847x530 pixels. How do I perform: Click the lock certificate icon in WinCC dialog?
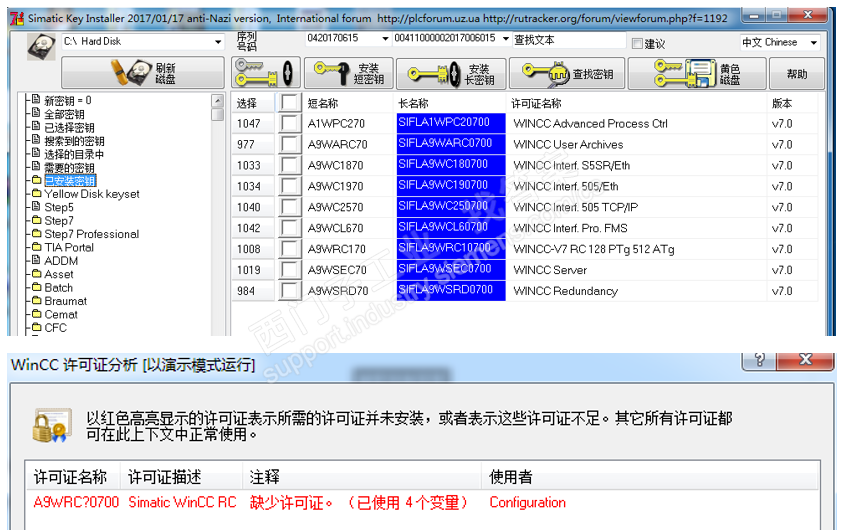click(52, 426)
